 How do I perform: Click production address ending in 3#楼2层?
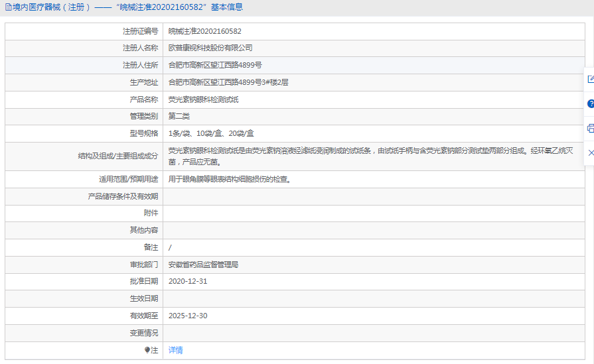point(228,82)
